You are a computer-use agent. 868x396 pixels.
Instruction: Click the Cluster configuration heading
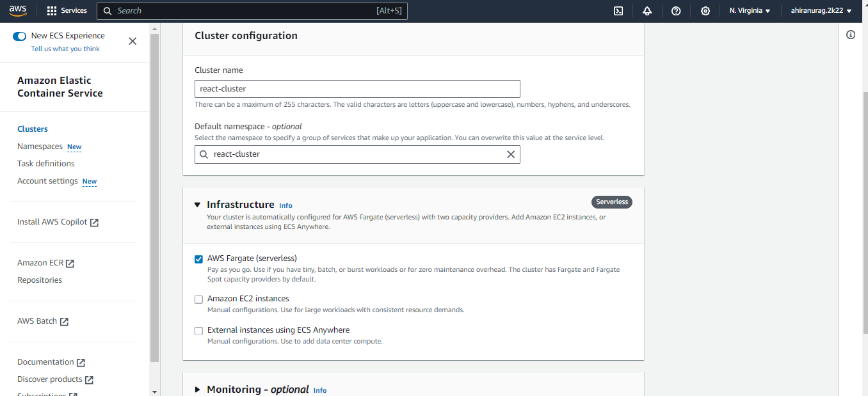coord(246,36)
